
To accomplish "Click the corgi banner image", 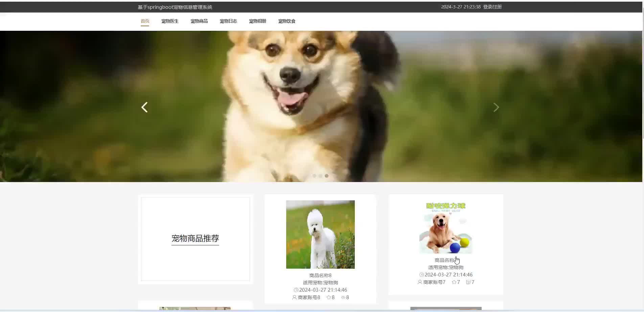I will pyautogui.click(x=321, y=106).
